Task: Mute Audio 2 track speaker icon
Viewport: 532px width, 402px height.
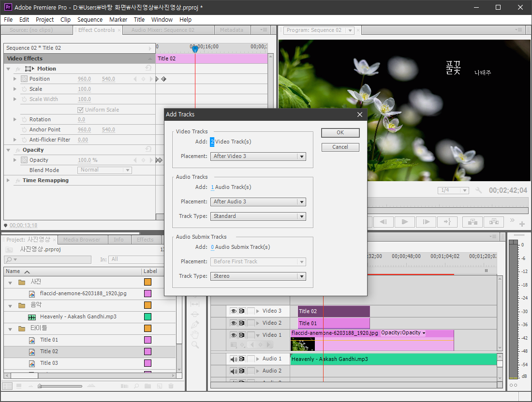Action: coord(234,371)
